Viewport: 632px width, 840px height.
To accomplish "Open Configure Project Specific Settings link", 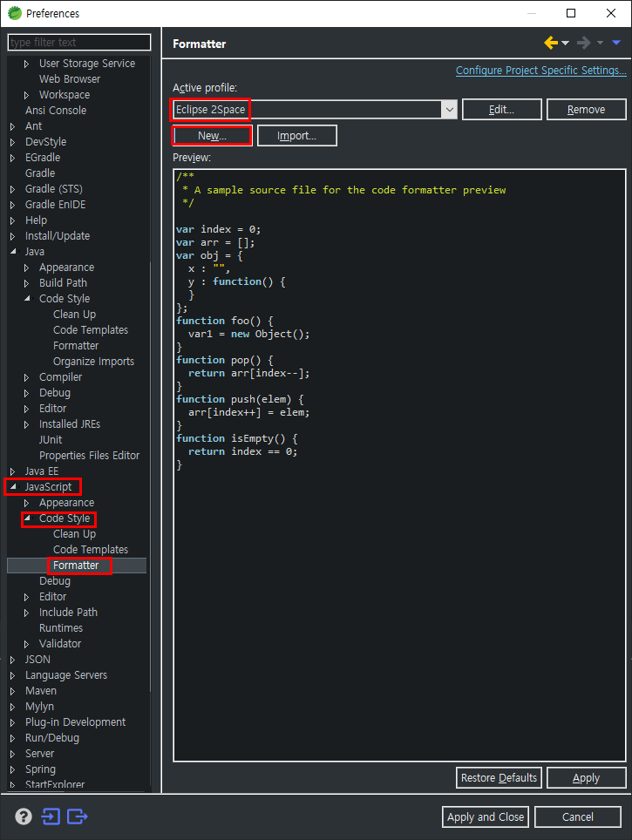I will pos(540,71).
